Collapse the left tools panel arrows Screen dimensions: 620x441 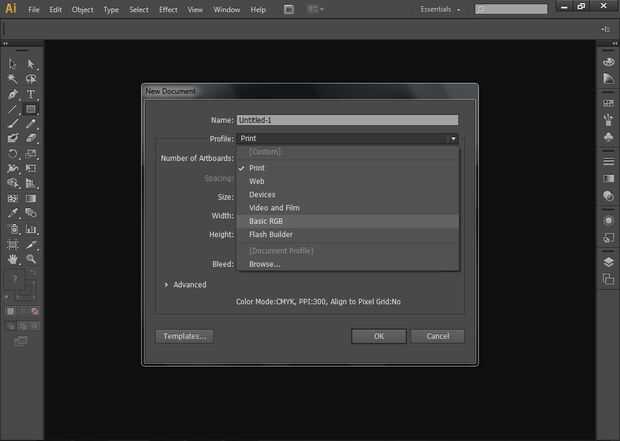[x=5, y=44]
